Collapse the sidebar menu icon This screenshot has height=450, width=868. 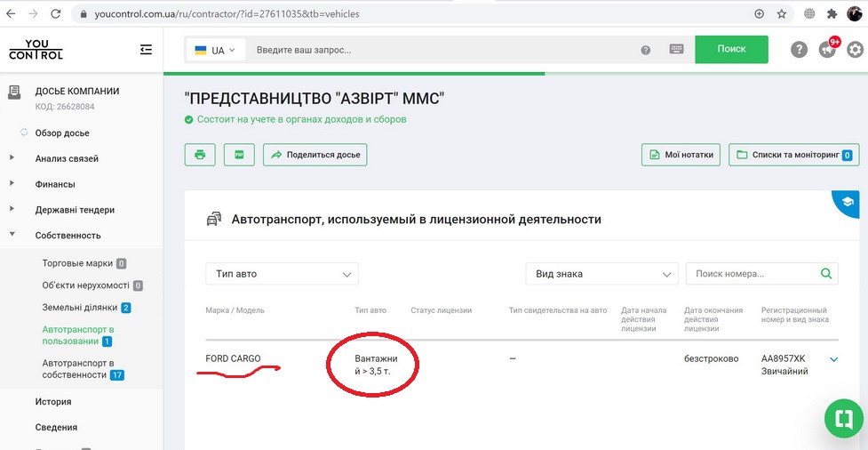[146, 50]
